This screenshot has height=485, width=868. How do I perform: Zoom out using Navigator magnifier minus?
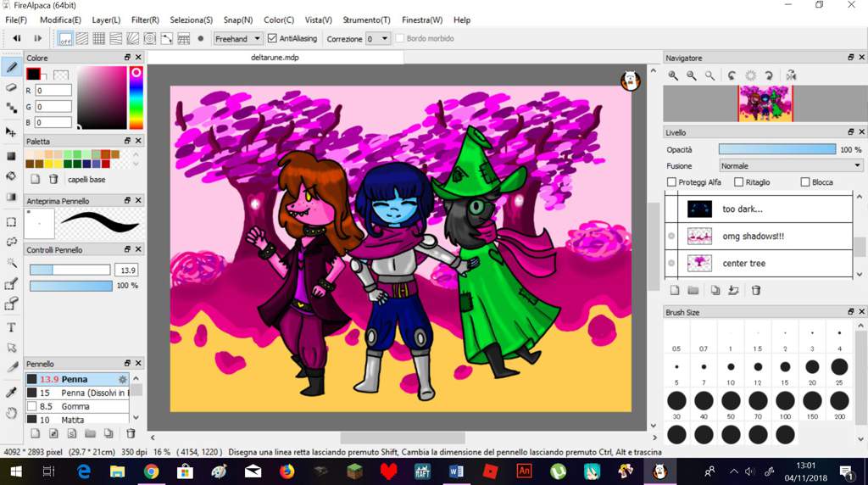point(692,75)
